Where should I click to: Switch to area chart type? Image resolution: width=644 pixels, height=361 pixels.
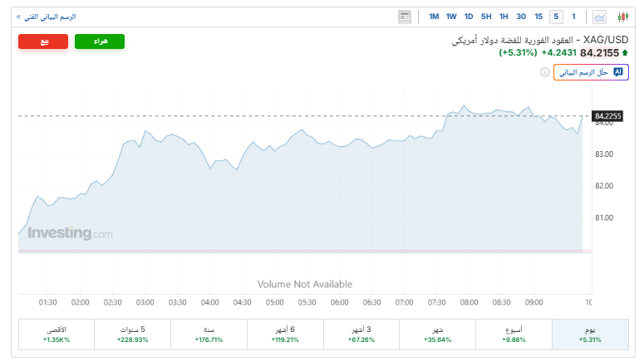coord(600,17)
